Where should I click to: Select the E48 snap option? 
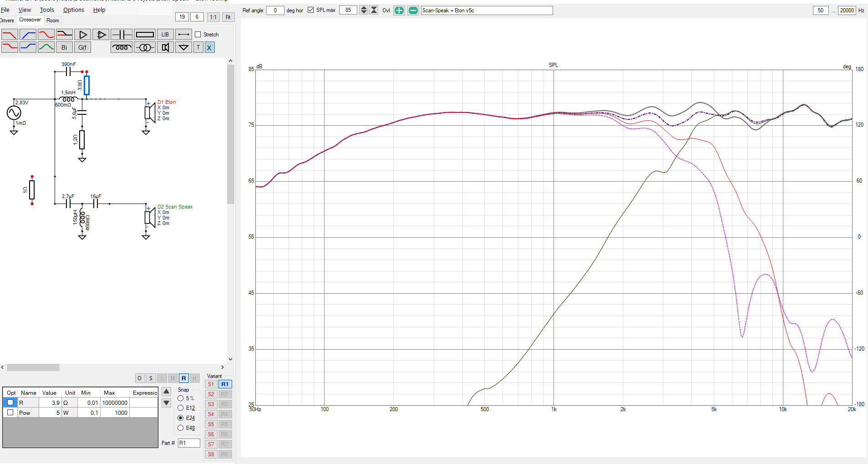(x=181, y=428)
